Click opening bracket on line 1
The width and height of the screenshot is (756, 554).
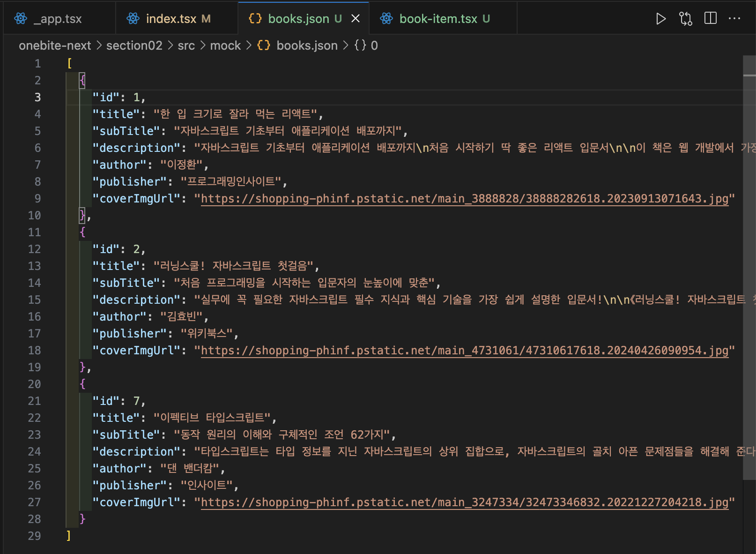coord(69,64)
